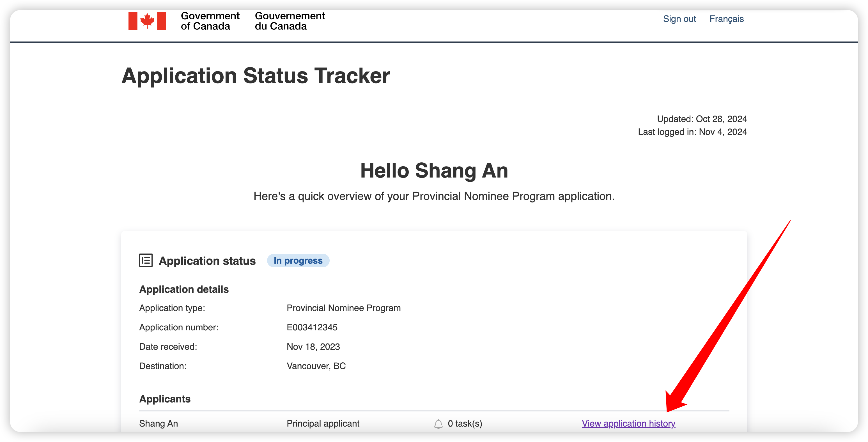Click the Government of Canada wordmark
This screenshot has width=868, height=442.
[210, 21]
